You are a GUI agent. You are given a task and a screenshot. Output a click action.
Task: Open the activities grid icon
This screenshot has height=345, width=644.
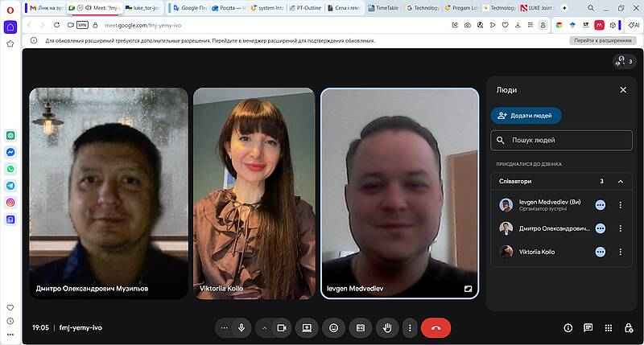609,328
